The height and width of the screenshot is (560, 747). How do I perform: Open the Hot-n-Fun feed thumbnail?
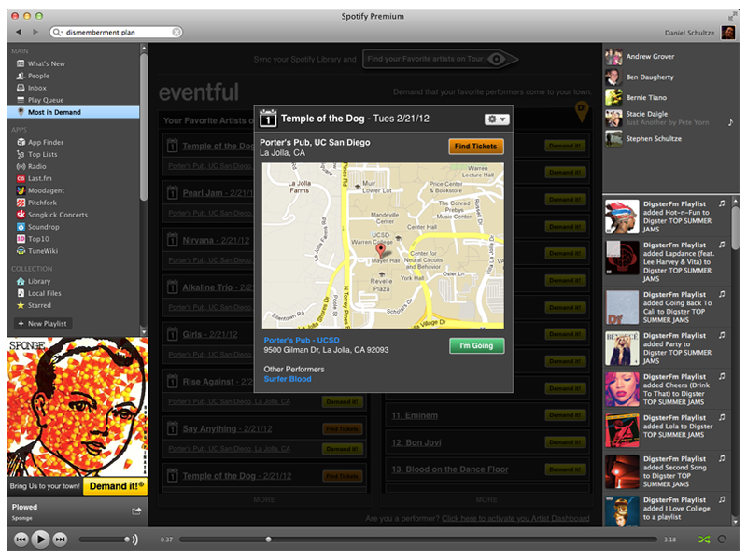(622, 217)
